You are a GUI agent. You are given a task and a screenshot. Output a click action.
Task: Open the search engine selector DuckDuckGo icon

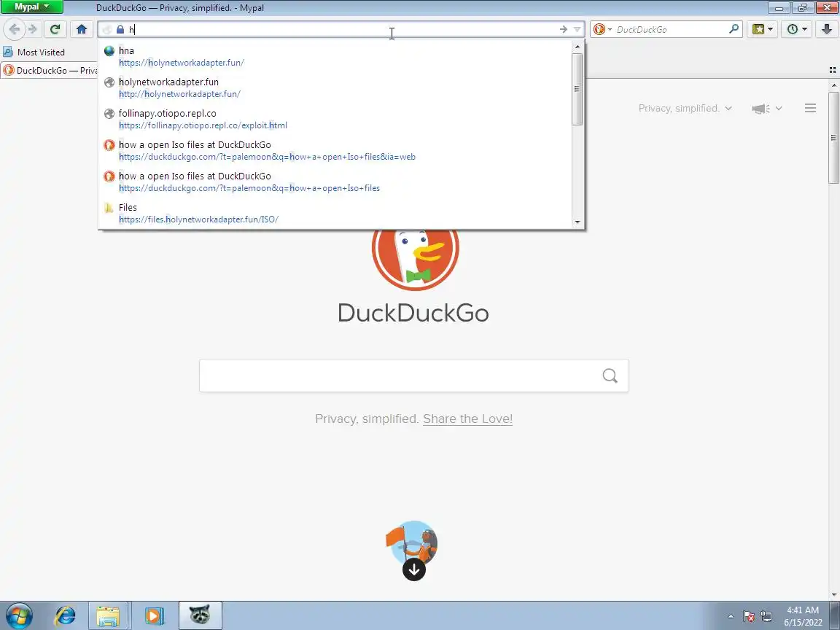point(602,29)
